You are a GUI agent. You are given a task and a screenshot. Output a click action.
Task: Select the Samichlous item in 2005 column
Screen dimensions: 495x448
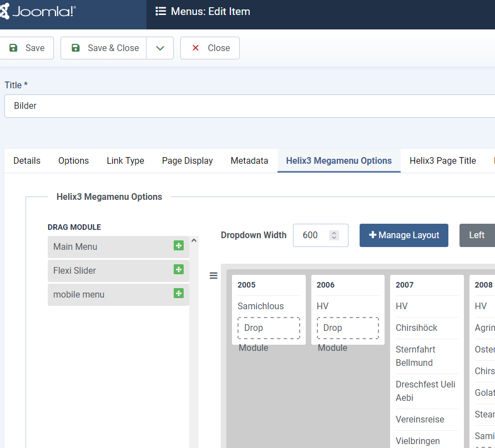[260, 306]
